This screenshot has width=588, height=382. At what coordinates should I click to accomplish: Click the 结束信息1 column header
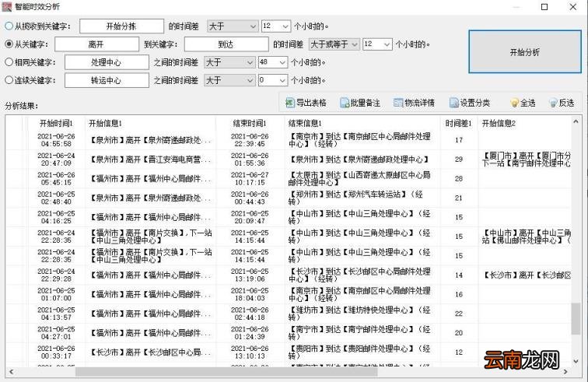[x=362, y=123]
